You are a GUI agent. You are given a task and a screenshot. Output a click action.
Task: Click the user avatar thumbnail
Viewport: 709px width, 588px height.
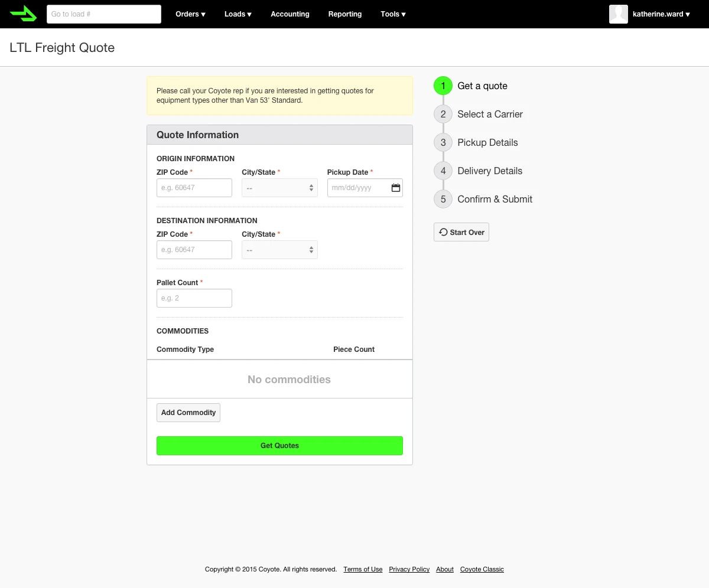(x=619, y=14)
